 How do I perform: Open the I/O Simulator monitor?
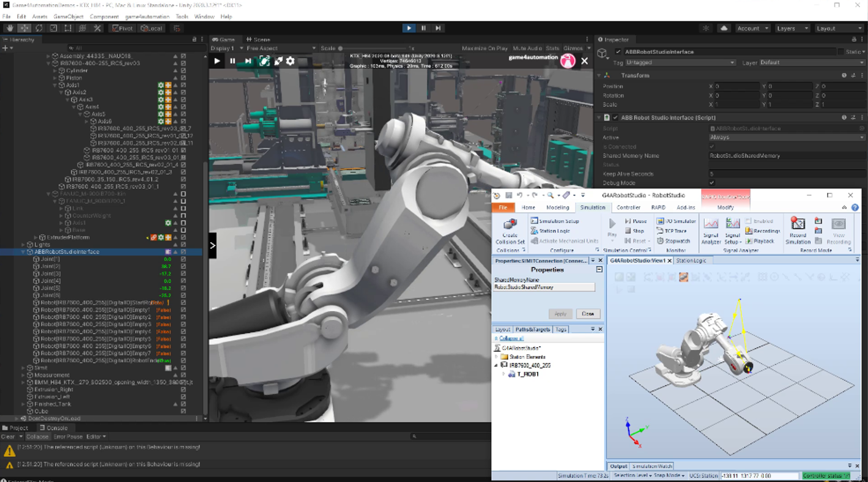[677, 221]
